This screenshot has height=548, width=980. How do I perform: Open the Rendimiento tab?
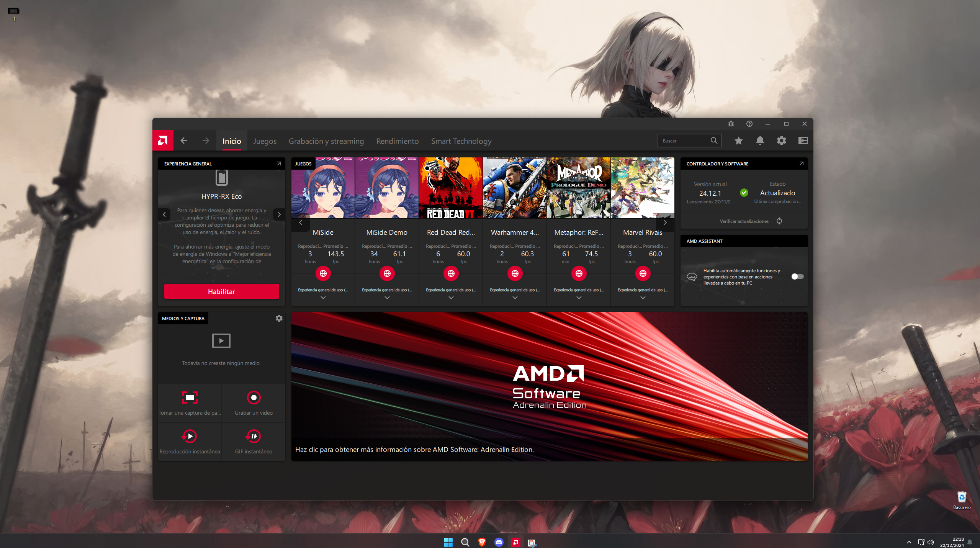coord(398,141)
